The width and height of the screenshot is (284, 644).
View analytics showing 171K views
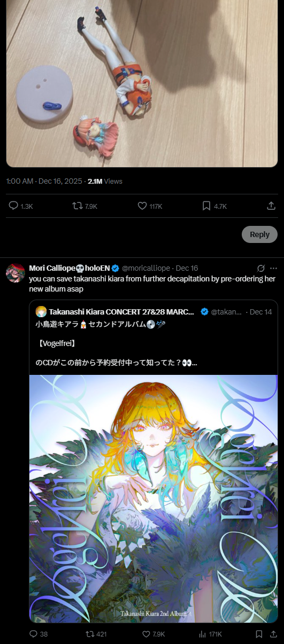(203, 634)
